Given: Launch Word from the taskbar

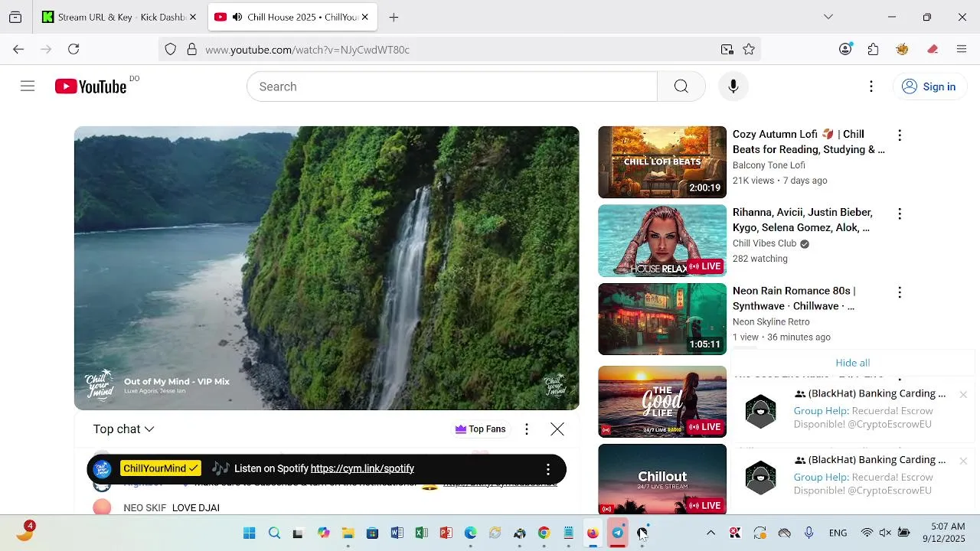Looking at the screenshot, I should point(397,533).
